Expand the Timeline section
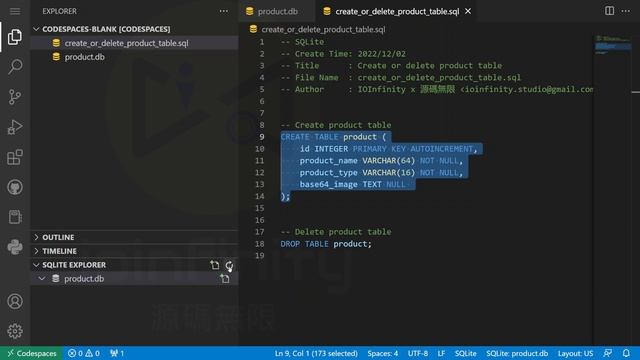The image size is (640, 360). tap(135, 251)
